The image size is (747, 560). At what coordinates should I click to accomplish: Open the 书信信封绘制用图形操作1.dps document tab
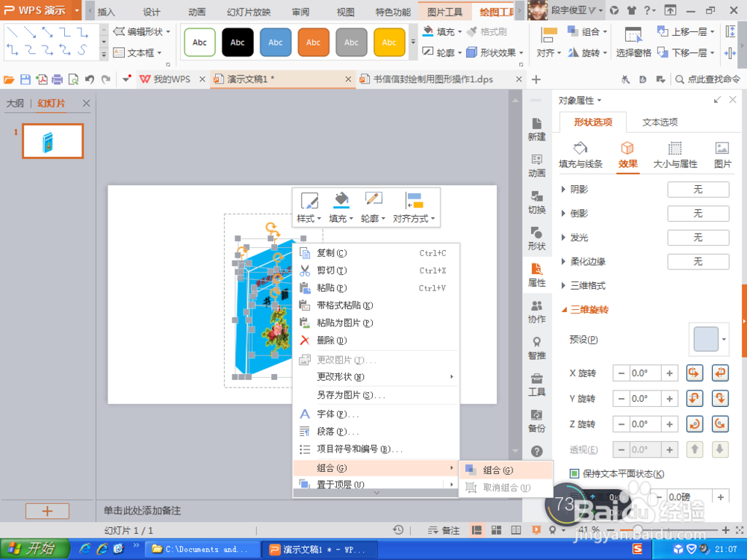pos(433,79)
